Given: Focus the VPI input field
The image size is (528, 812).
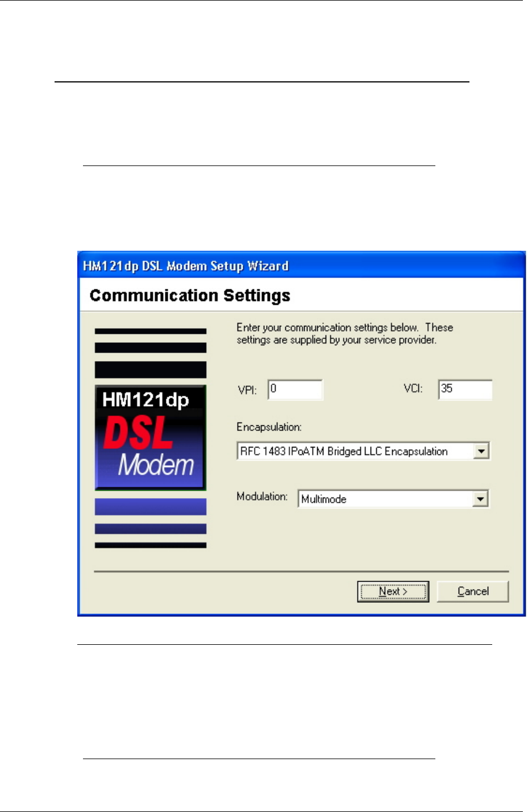Looking at the screenshot, I should click(295, 390).
